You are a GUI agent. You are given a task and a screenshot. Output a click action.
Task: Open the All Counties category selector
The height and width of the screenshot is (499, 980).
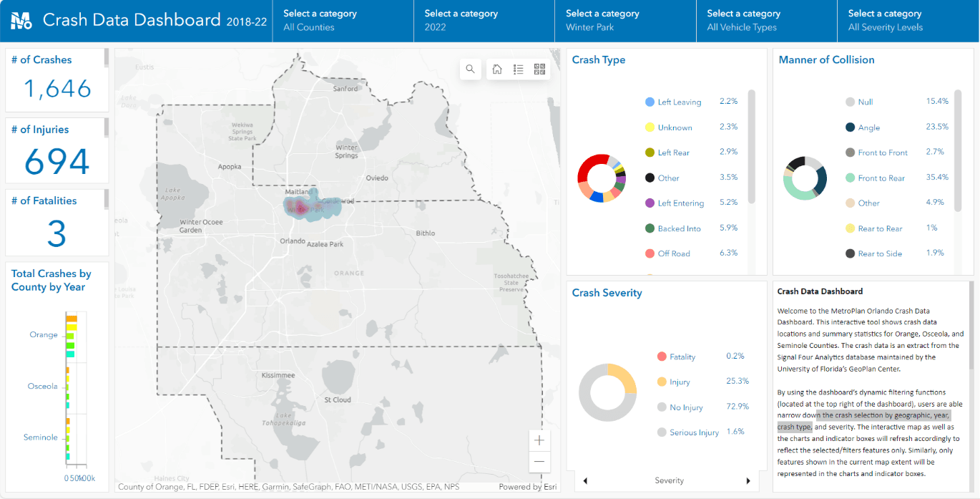click(343, 21)
